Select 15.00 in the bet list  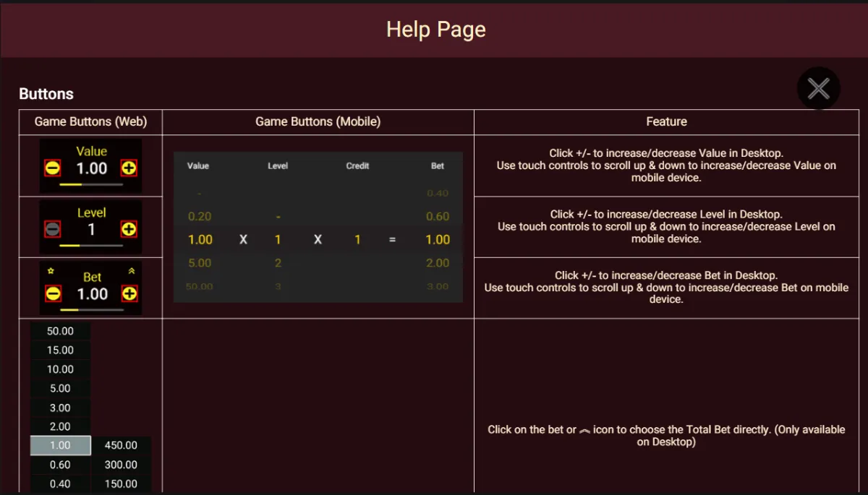pos(60,350)
